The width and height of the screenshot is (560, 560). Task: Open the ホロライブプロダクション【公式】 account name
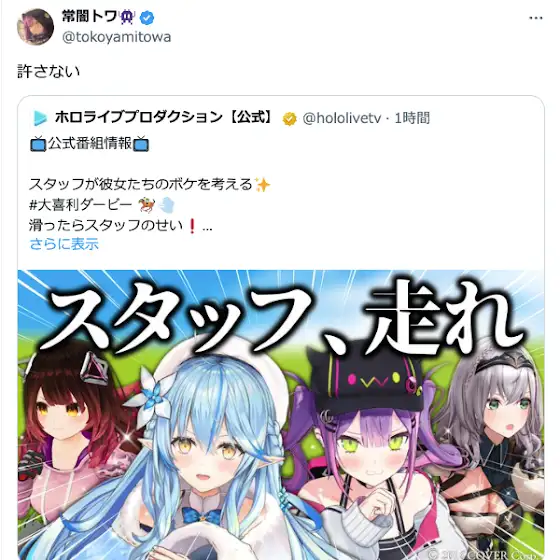(x=164, y=117)
